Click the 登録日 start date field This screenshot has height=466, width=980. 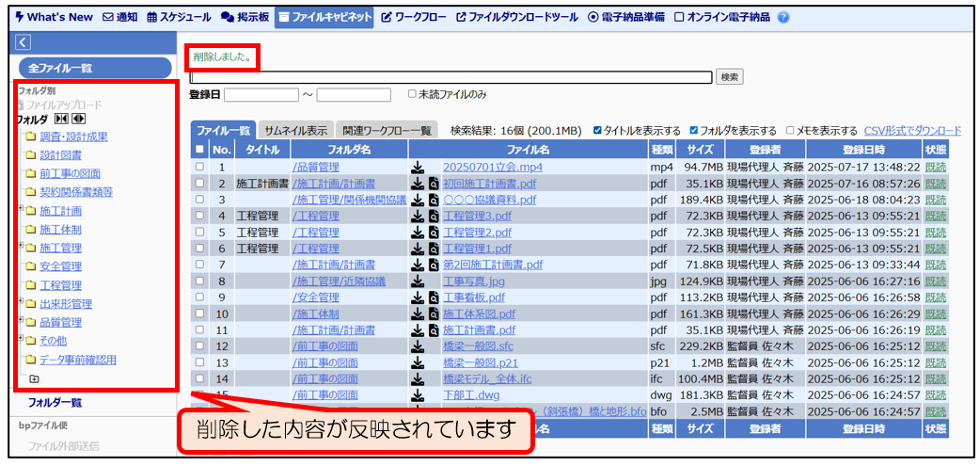(x=261, y=94)
